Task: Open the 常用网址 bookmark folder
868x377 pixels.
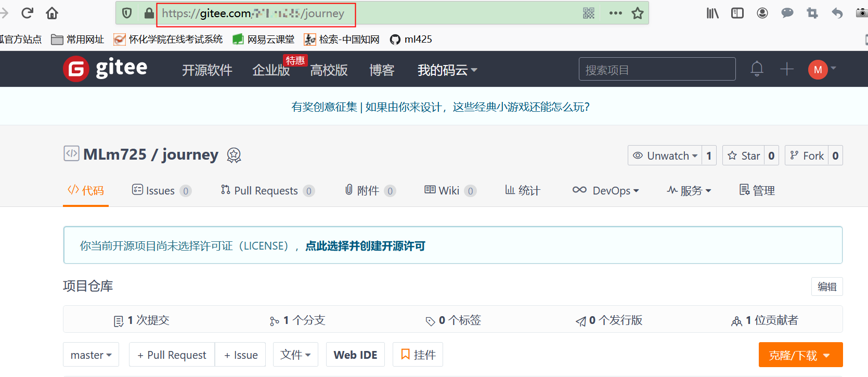Action: coord(77,40)
